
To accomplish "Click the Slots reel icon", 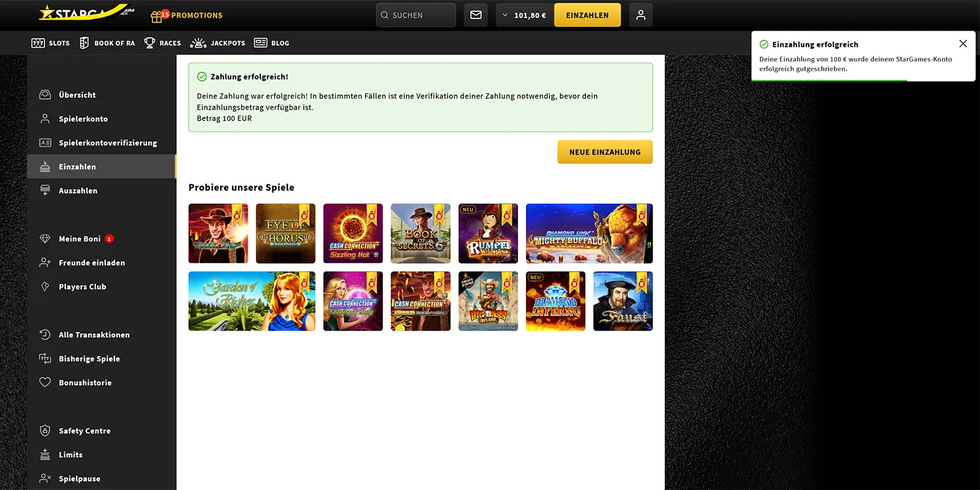I will [38, 43].
